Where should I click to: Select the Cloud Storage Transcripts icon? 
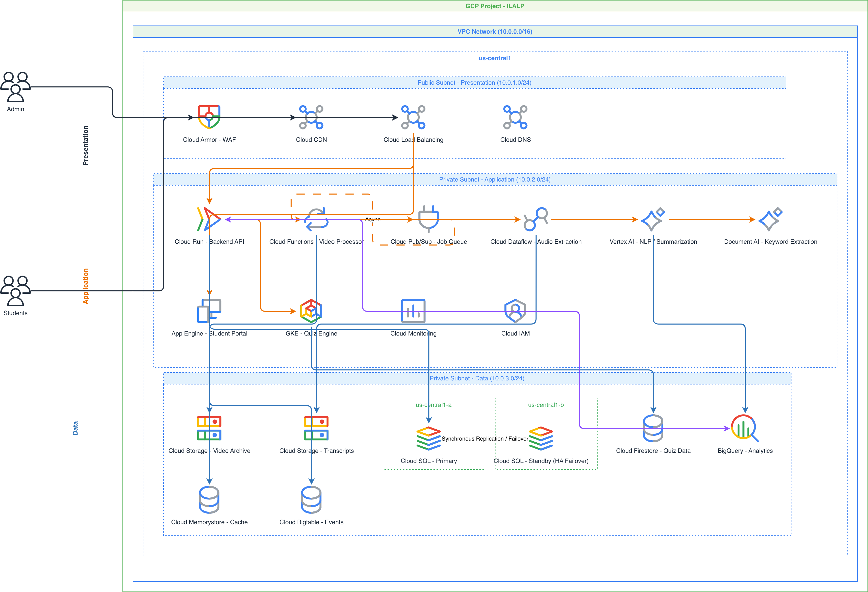click(x=316, y=428)
